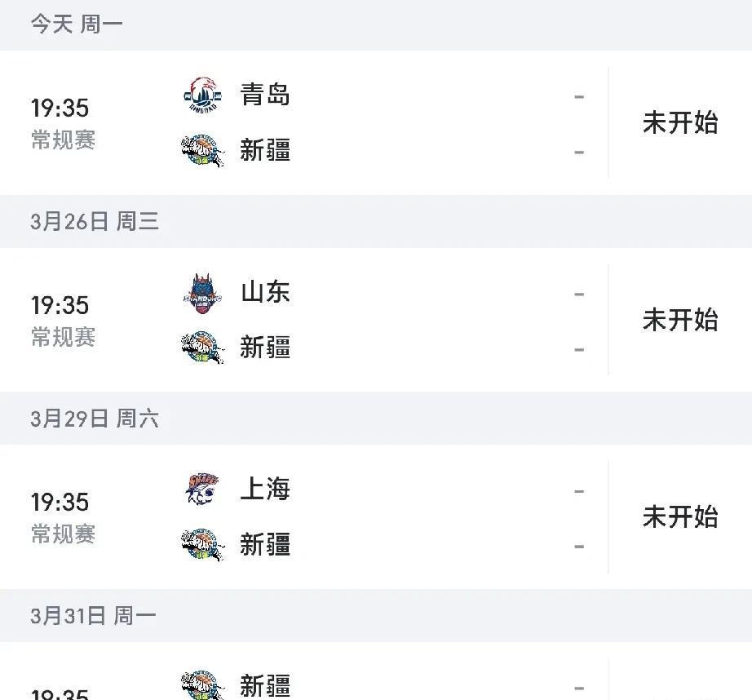Tap Xinjiang logo in March 26 match
Screen dimensions: 752x700
pos(202,348)
